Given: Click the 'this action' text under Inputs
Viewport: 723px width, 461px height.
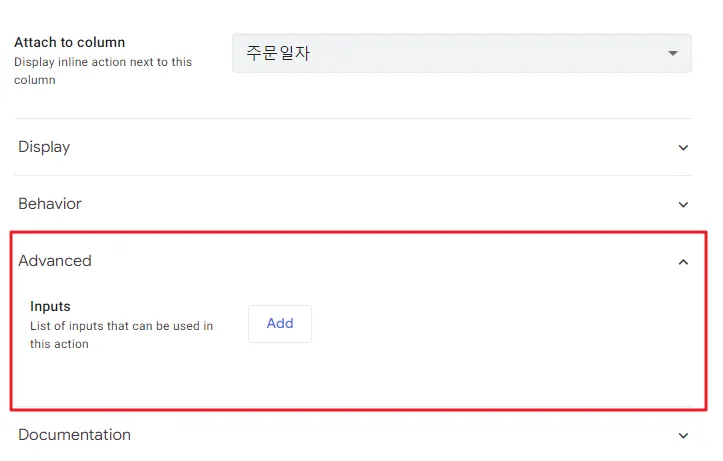Looking at the screenshot, I should pos(59,344).
